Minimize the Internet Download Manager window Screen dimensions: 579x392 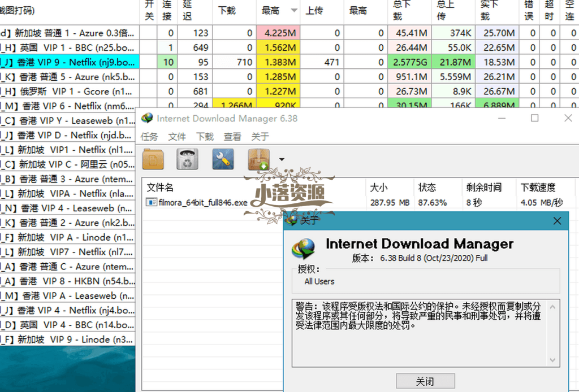pyautogui.click(x=502, y=118)
